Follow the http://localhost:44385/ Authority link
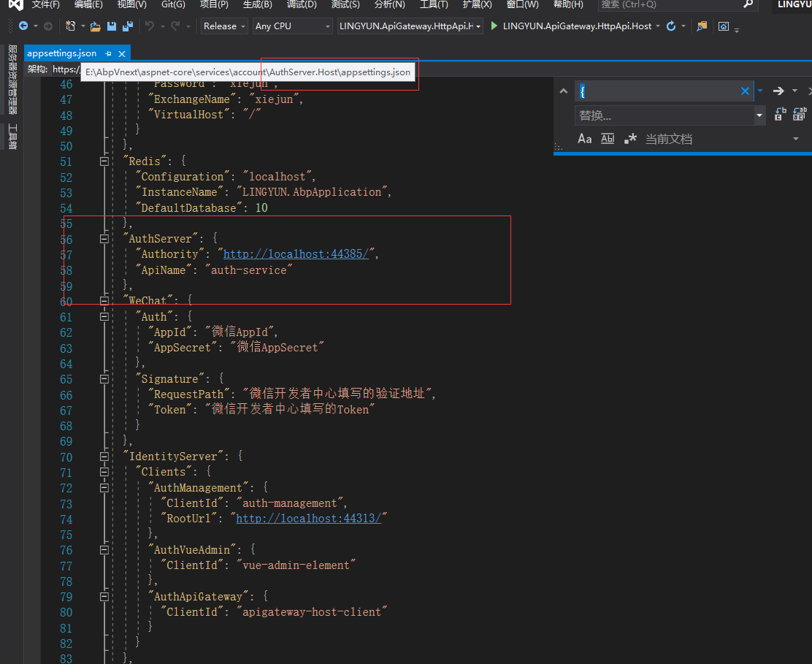 coord(295,253)
